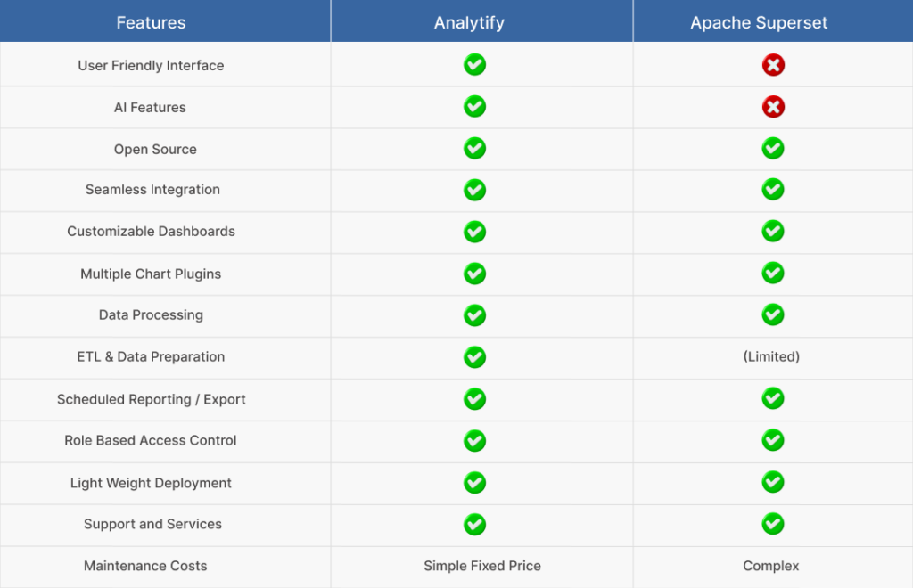Select the Analytify column header

[x=469, y=22]
